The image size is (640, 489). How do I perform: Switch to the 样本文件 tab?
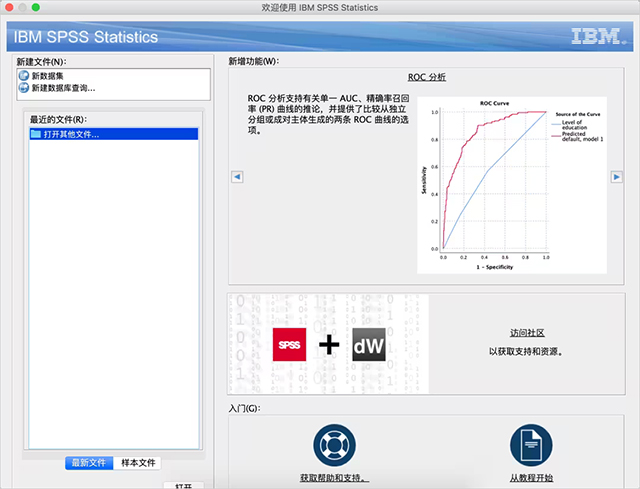coord(138,463)
